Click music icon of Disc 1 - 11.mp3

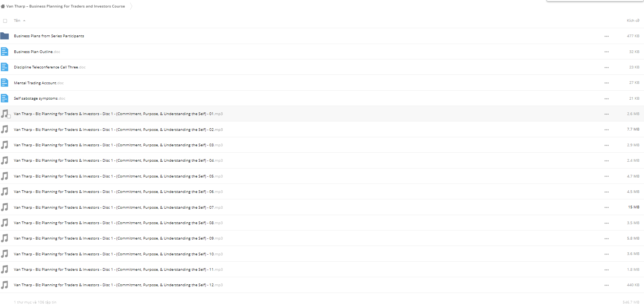click(5, 269)
